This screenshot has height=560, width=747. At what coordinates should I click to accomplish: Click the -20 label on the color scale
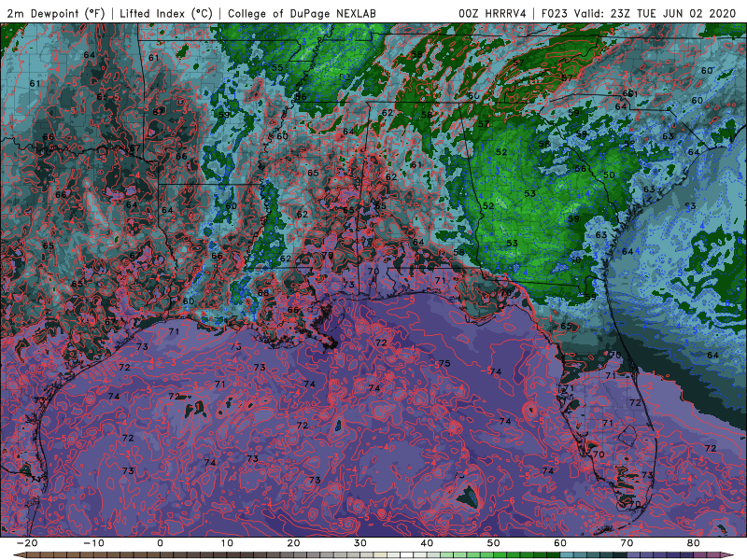pos(27,543)
